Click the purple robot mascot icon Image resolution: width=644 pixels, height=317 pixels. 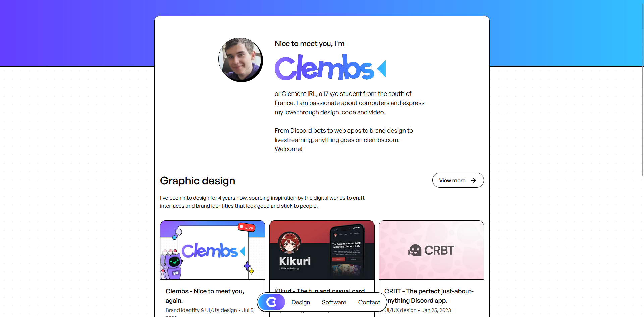[x=173, y=265]
